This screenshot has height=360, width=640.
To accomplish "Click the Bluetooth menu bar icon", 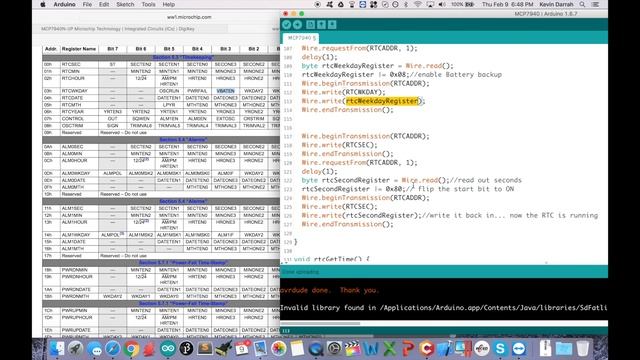I will pyautogui.click(x=406, y=4).
